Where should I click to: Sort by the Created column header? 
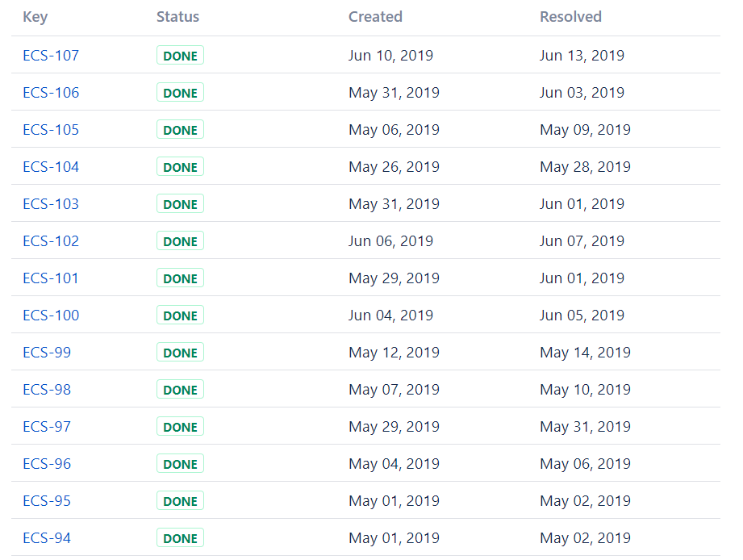click(x=375, y=17)
